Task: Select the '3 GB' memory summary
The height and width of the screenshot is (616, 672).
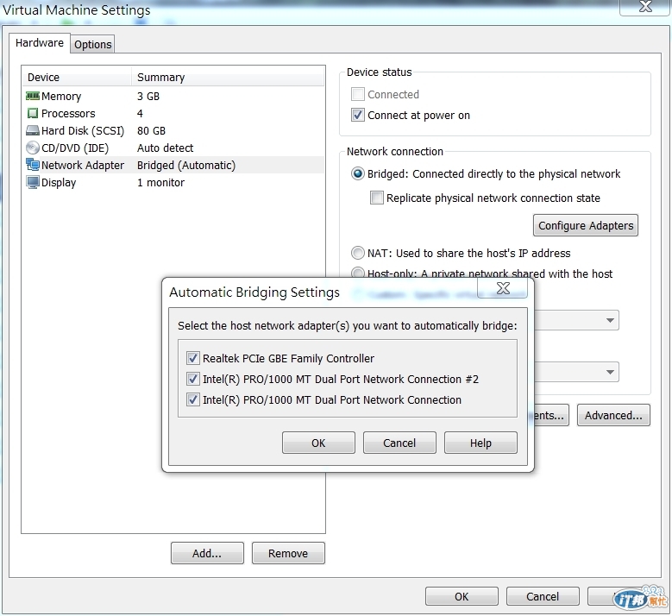Action: click(x=148, y=96)
